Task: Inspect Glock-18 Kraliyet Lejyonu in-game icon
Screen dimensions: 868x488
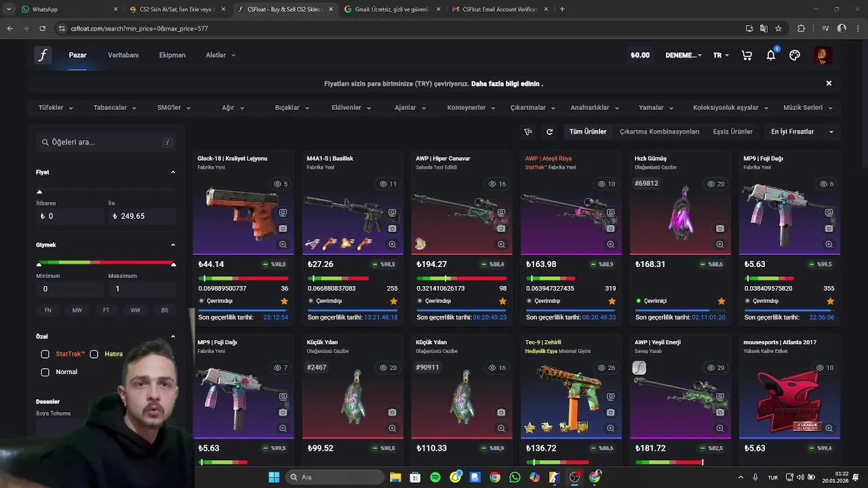Action: tap(283, 213)
